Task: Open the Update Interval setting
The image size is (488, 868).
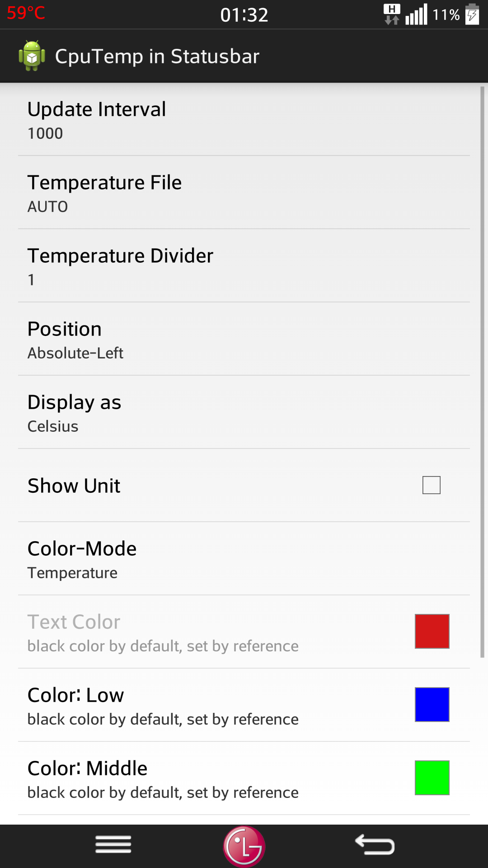Action: (x=244, y=120)
